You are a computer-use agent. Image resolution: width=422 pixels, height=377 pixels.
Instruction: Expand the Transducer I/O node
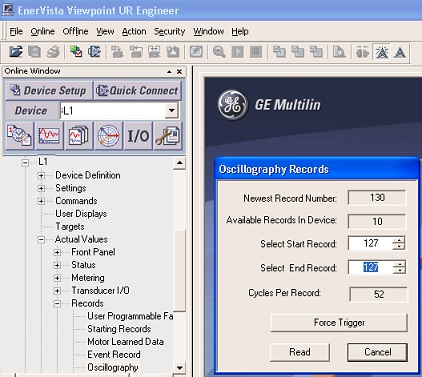(x=57, y=291)
